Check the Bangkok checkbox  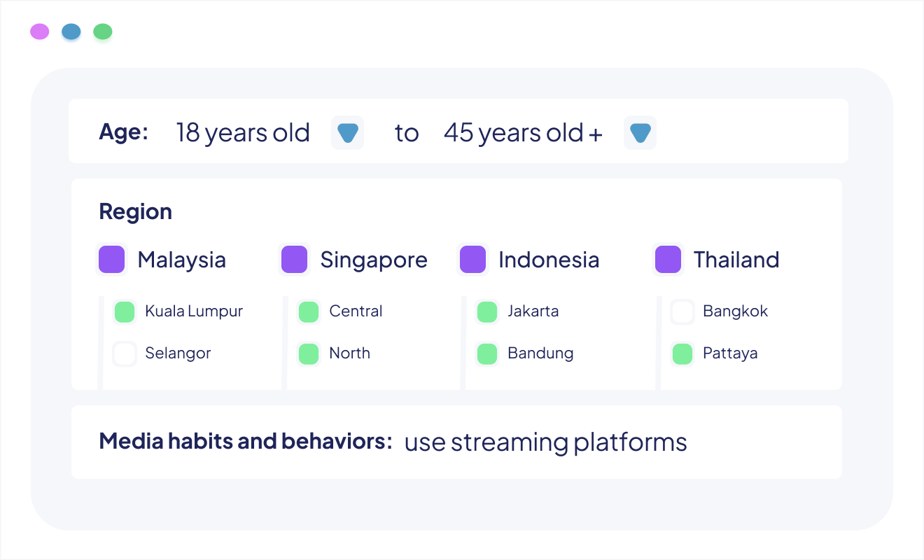[x=682, y=311]
